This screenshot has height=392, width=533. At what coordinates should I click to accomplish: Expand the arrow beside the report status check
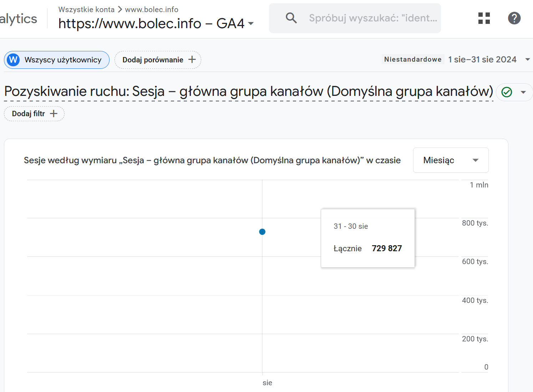coord(523,92)
